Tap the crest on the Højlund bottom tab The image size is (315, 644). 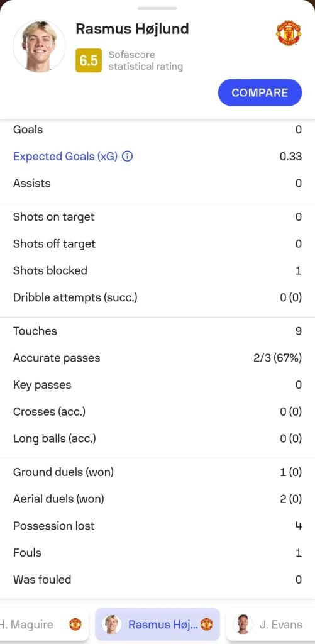point(207,625)
